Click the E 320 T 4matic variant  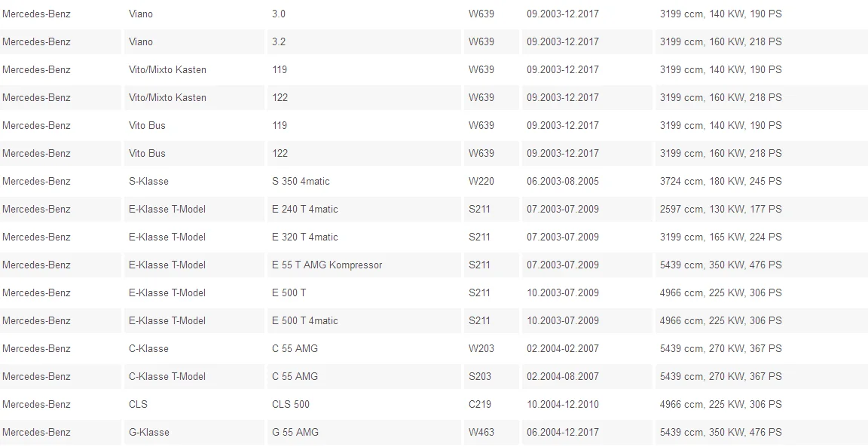304,237
